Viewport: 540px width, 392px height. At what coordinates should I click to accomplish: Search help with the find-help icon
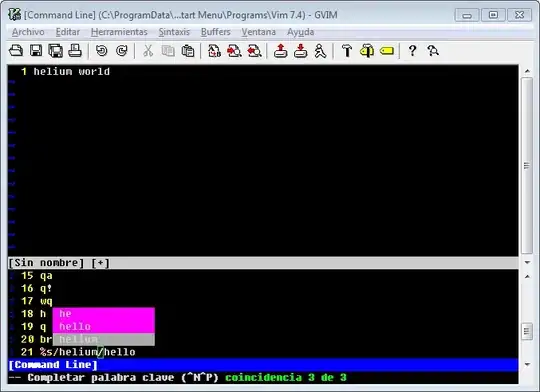click(433, 51)
